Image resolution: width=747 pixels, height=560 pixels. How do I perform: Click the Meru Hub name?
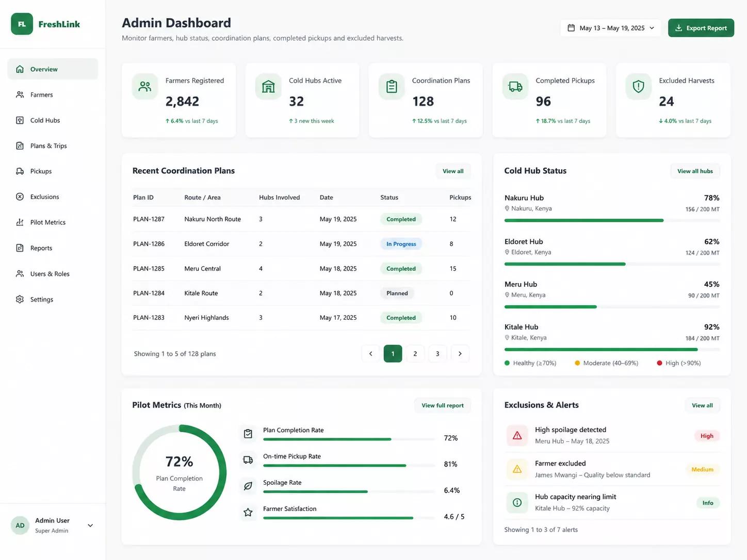[x=521, y=284]
